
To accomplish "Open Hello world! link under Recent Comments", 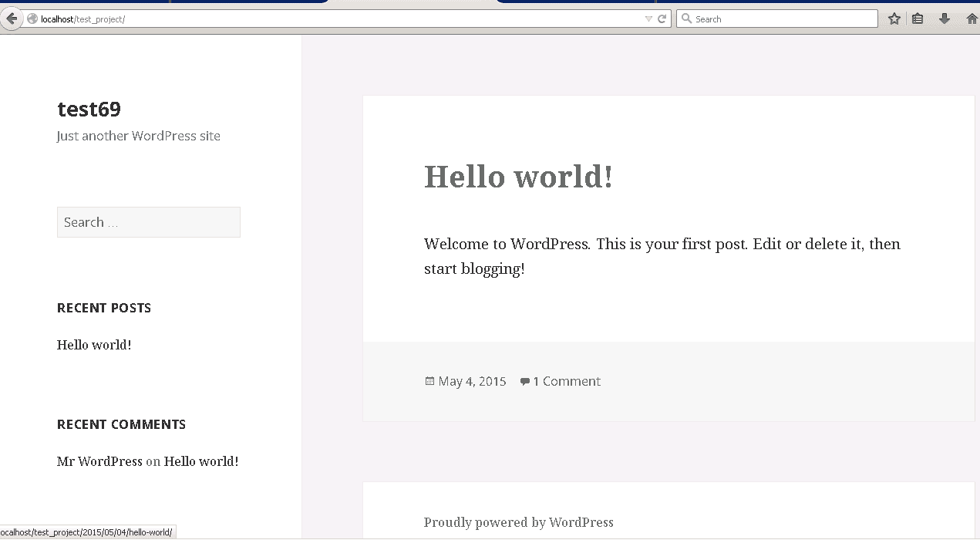I will [x=201, y=461].
